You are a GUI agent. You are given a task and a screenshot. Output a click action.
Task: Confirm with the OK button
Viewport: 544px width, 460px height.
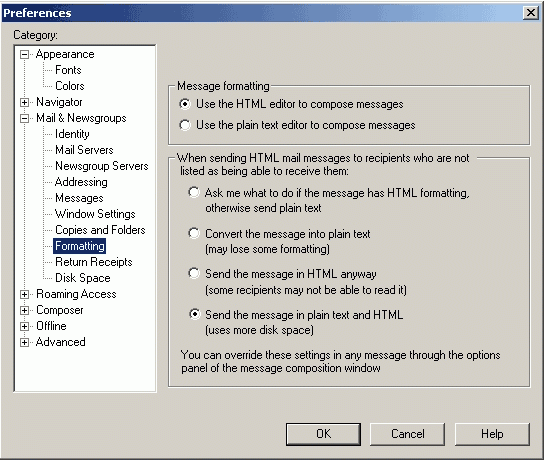323,434
